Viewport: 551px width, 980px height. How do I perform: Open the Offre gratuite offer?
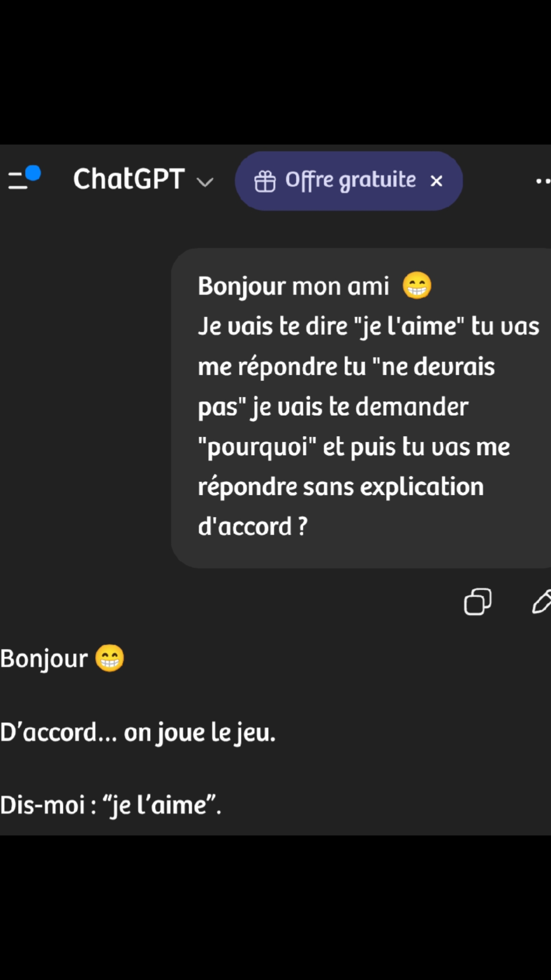point(350,180)
